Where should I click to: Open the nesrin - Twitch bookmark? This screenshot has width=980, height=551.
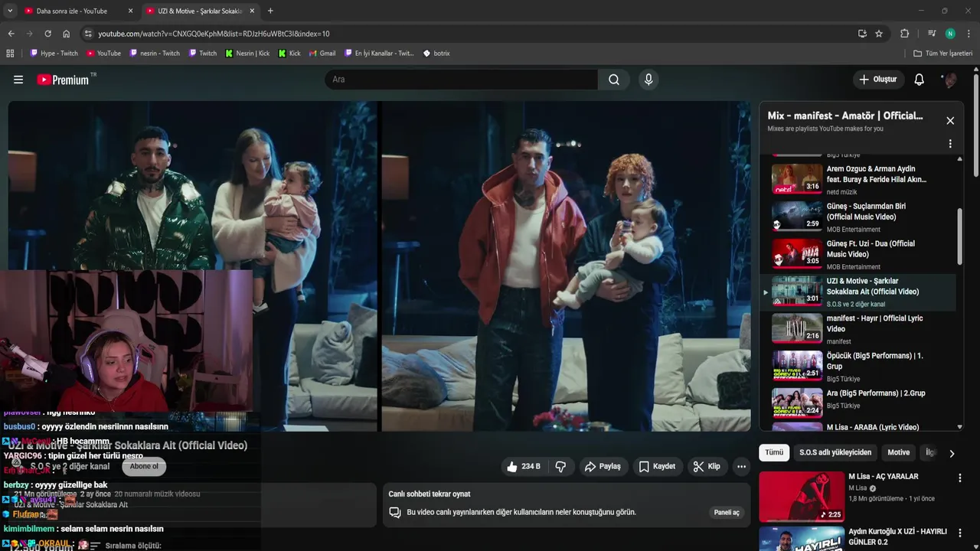[155, 54]
